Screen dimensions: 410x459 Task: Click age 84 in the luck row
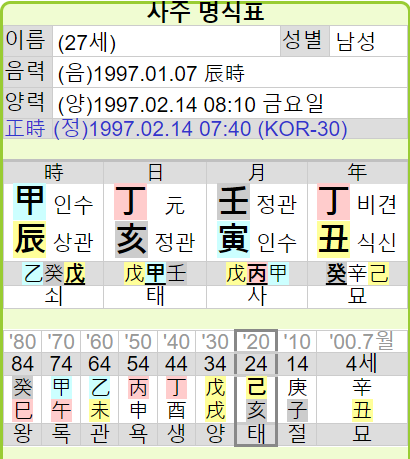point(22,364)
